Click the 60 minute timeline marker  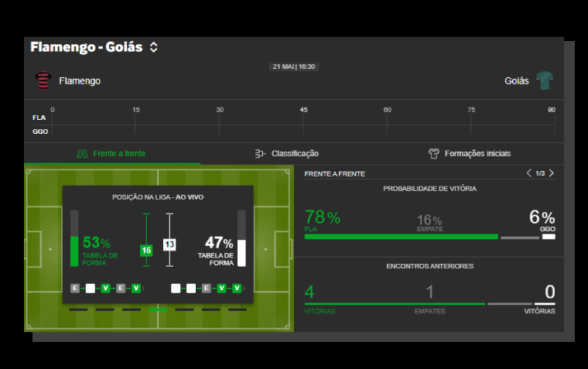pyautogui.click(x=387, y=110)
